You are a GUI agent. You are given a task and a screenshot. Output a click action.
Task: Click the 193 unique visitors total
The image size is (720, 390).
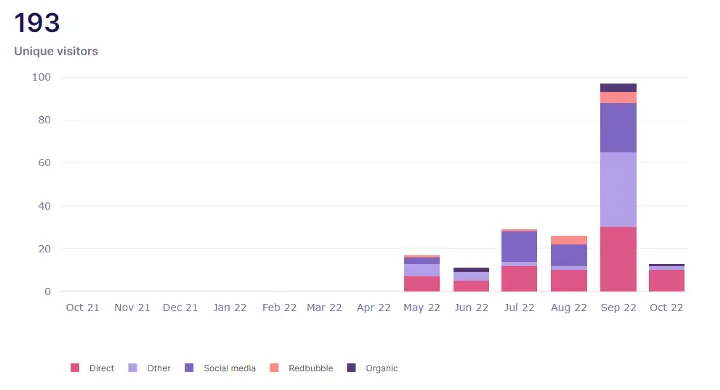[x=37, y=23]
